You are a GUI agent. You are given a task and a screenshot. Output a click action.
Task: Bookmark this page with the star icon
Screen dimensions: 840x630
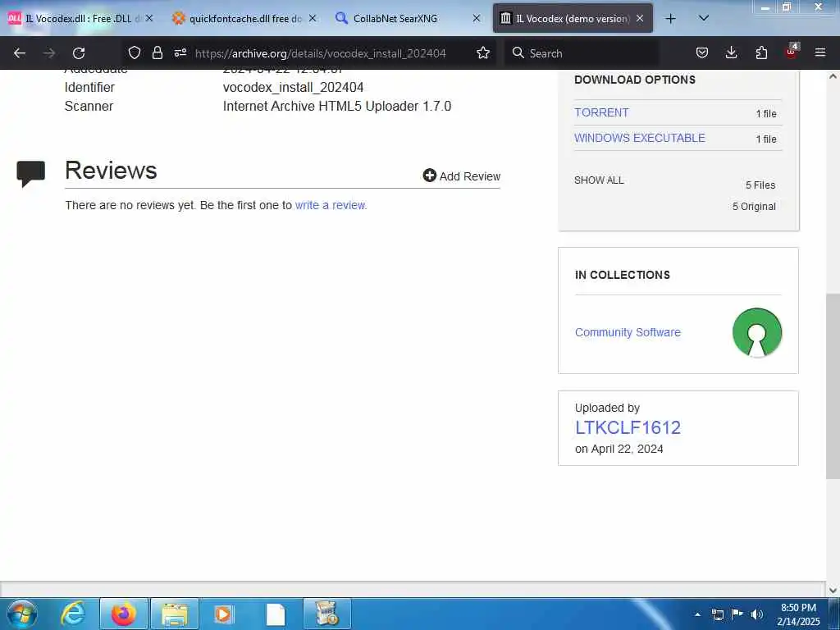[483, 52]
